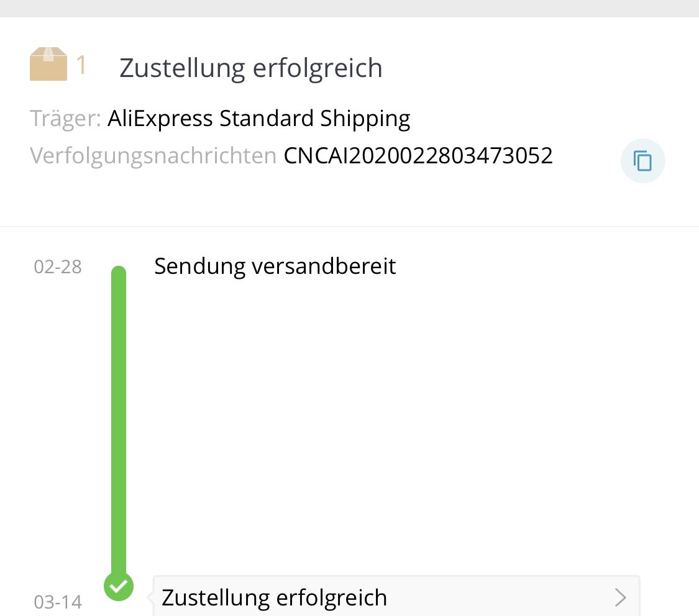Image resolution: width=699 pixels, height=616 pixels.
Task: Click the 'AliExpress Standard Shipping' carrier name
Action: pyautogui.click(x=258, y=118)
